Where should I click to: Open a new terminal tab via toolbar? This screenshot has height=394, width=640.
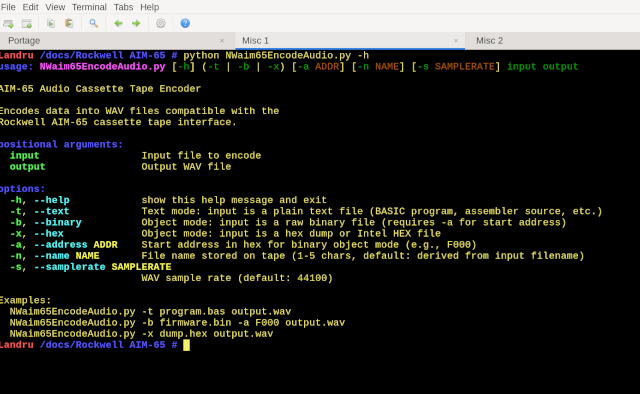tap(8, 24)
